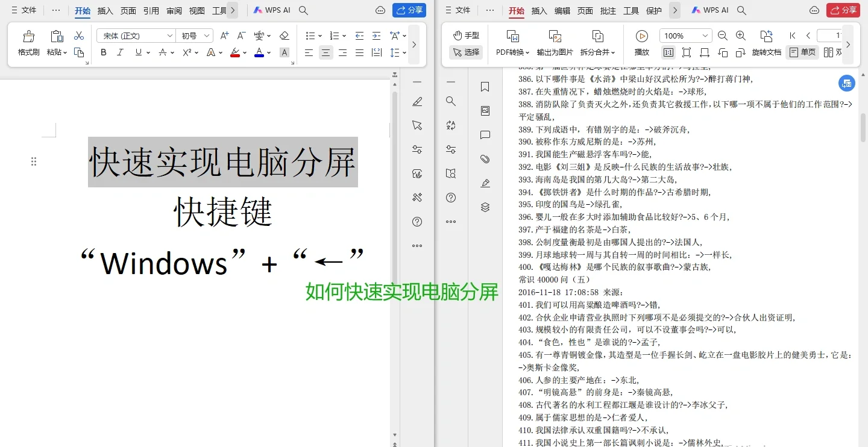
Task: Expand the Paste (粘贴) dropdown arrow
Action: click(x=65, y=53)
